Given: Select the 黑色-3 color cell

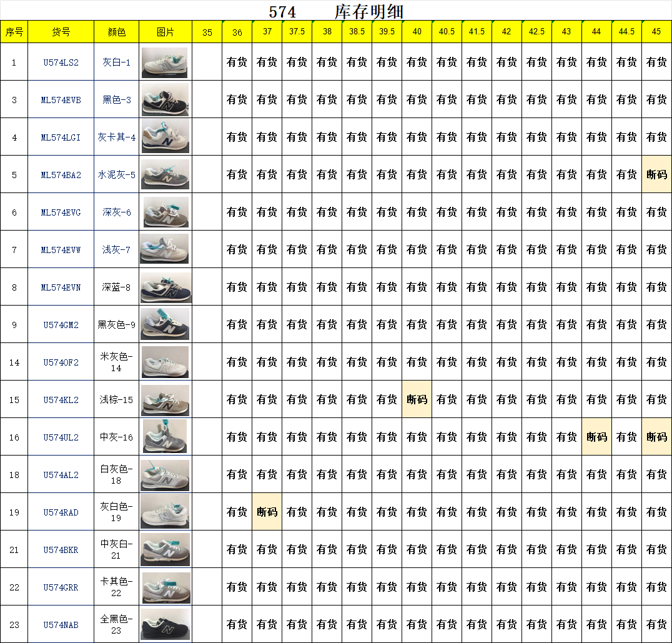Looking at the screenshot, I should 117,100.
